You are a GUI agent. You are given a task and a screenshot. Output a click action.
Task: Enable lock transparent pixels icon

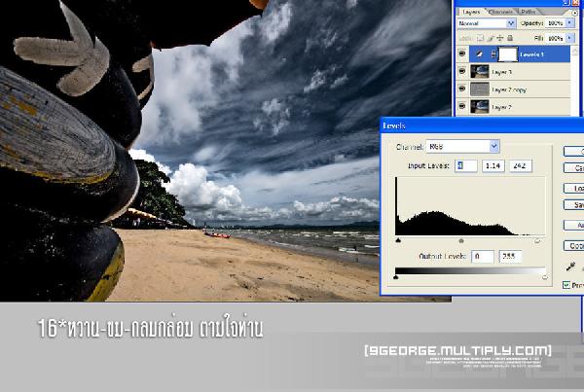coord(481,38)
